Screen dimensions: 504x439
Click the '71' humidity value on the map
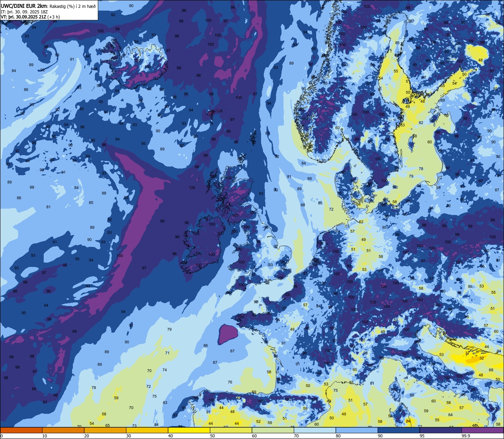167,353
